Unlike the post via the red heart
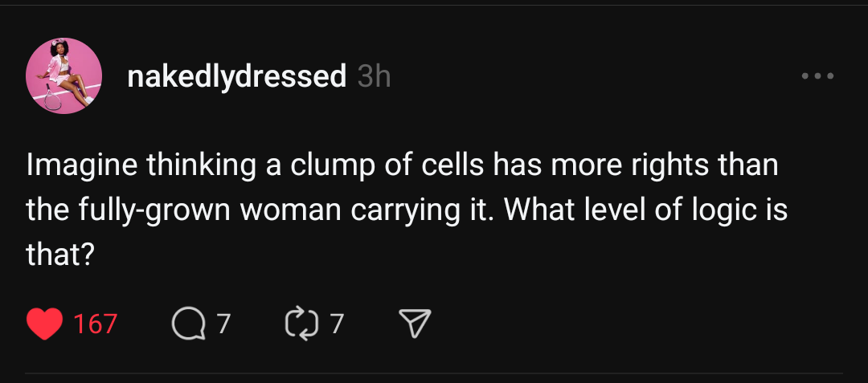 tap(44, 324)
